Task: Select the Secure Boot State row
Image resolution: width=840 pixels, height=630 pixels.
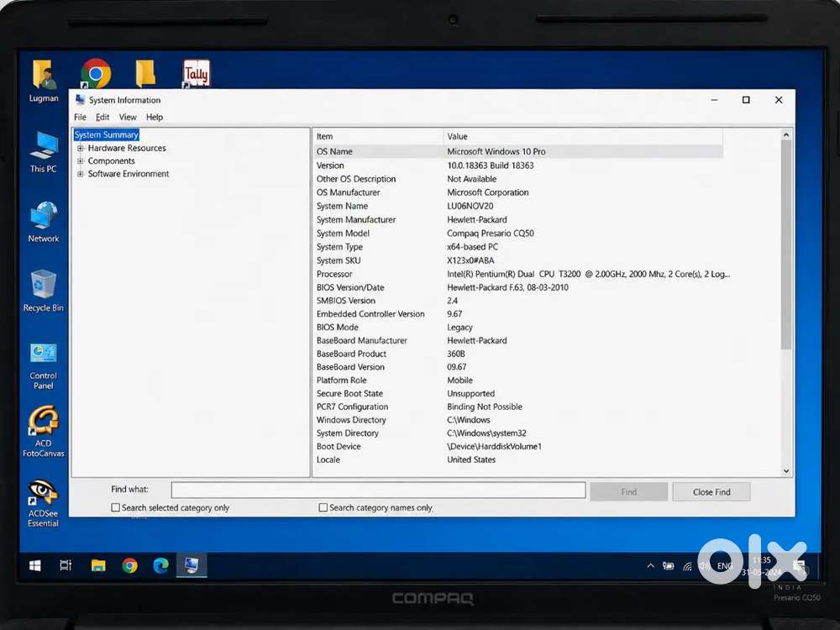Action: point(518,393)
